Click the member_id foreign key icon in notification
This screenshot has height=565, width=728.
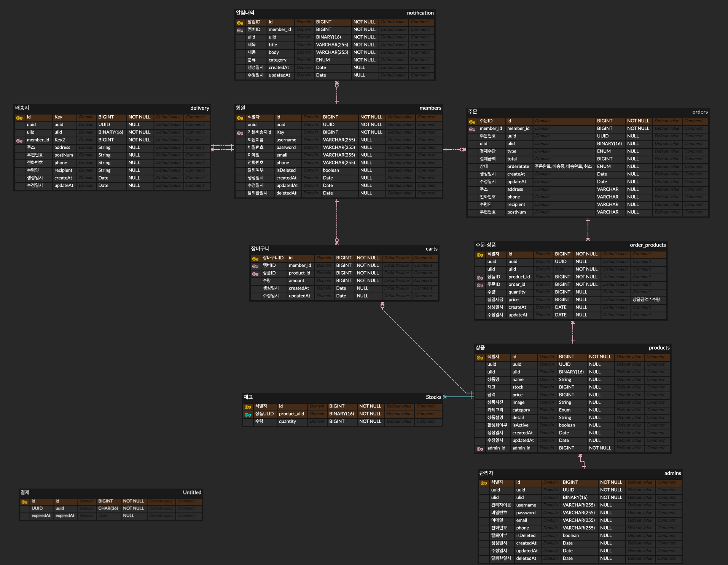pos(240,30)
